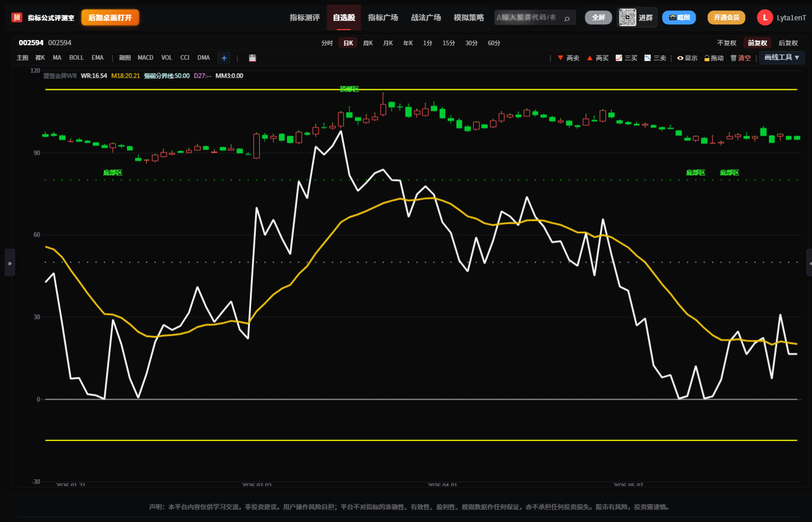Toggle 显示 eye visibility of markers
This screenshot has height=522, width=812.
coord(687,58)
